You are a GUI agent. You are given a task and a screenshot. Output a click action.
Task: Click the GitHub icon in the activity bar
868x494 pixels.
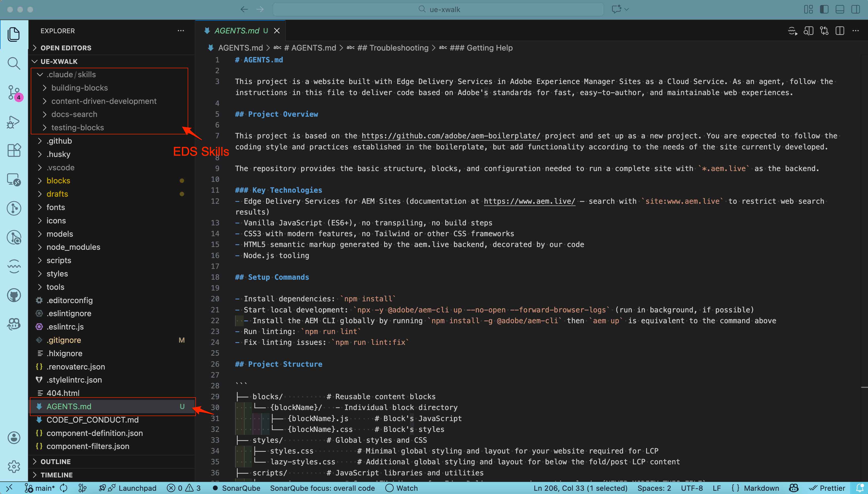coord(14,295)
